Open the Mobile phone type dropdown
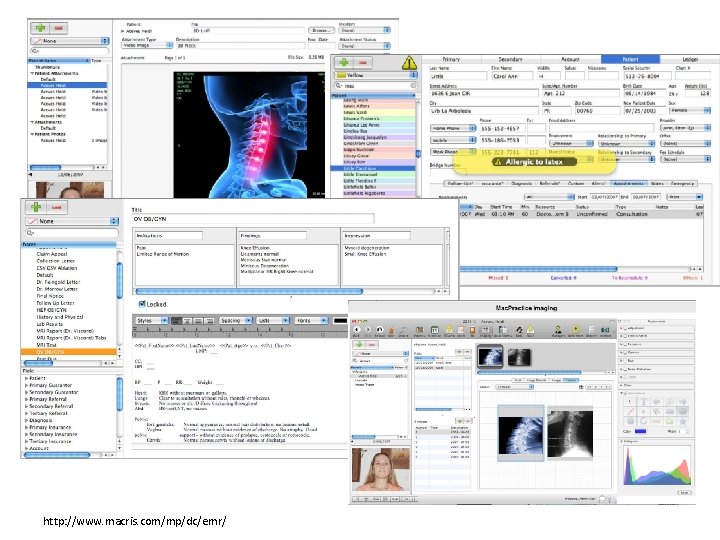Screen dimensions: 720x540 [x=453, y=140]
